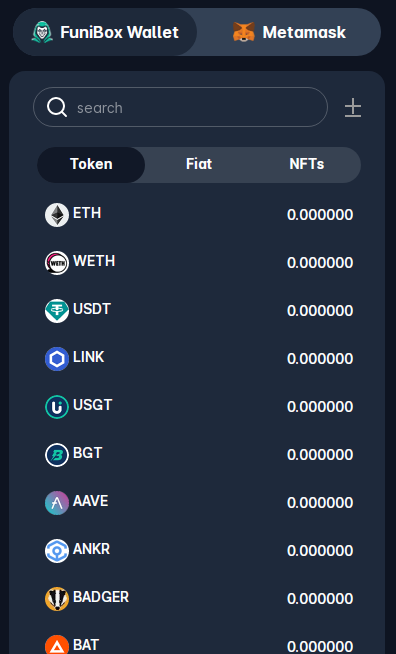Click the LINK Chainlink icon

[57, 359]
